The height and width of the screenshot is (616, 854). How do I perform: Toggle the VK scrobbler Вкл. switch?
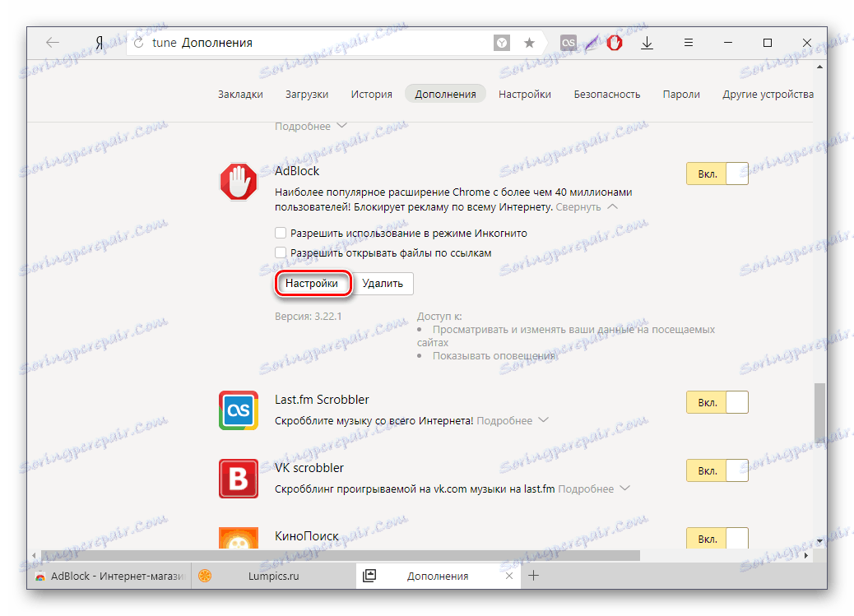(x=717, y=470)
